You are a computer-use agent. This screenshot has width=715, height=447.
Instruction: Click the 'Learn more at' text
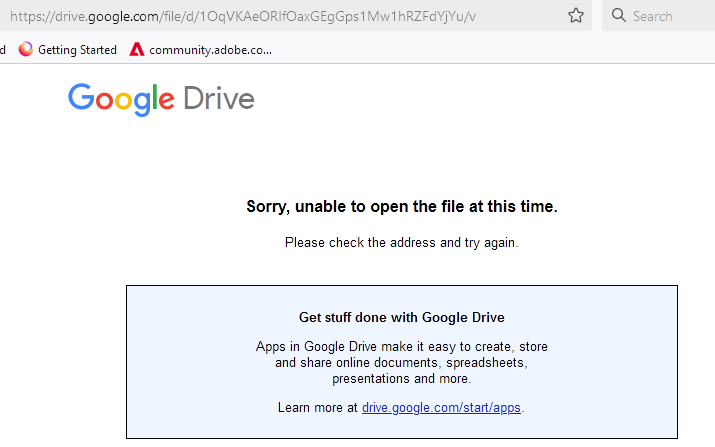(317, 407)
